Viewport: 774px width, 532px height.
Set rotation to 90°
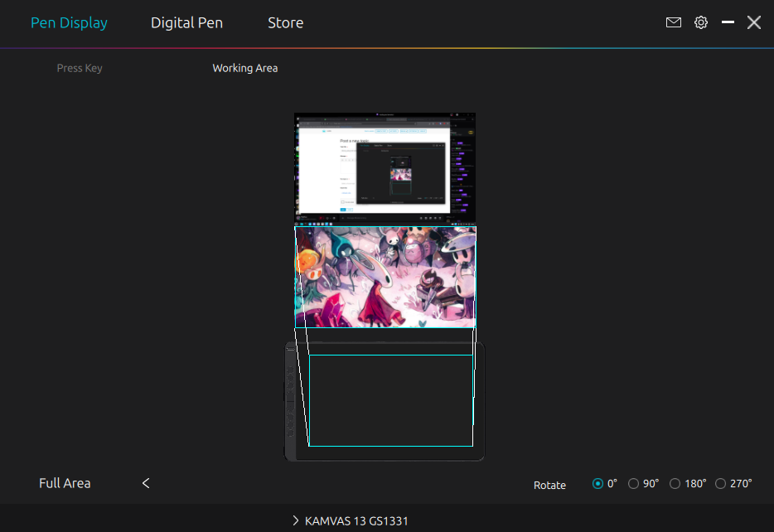point(633,483)
